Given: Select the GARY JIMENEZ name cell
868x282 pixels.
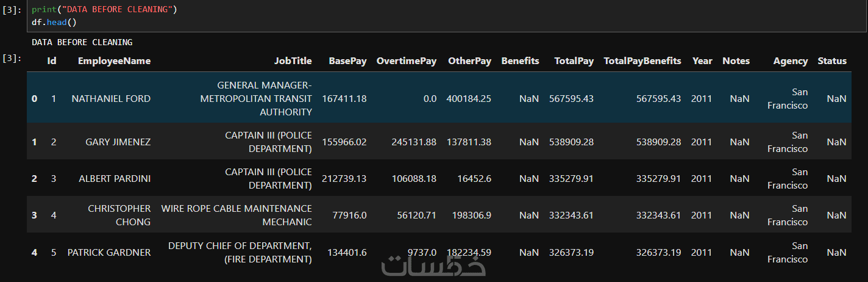Looking at the screenshot, I should pos(118,142).
